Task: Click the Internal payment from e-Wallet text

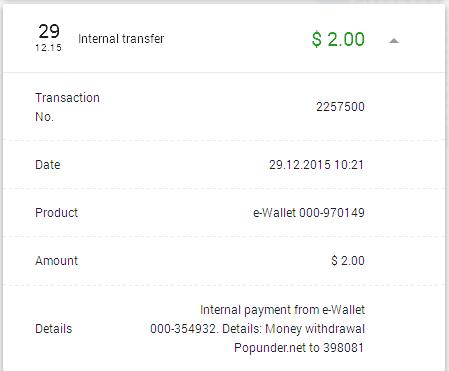Action: pyautogui.click(x=282, y=310)
